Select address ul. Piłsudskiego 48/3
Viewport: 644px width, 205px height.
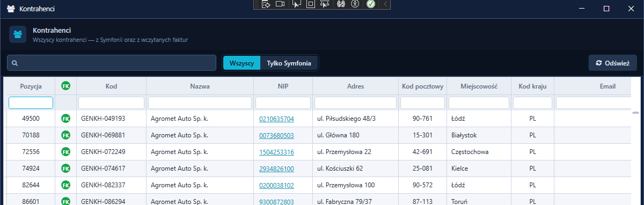355,119
